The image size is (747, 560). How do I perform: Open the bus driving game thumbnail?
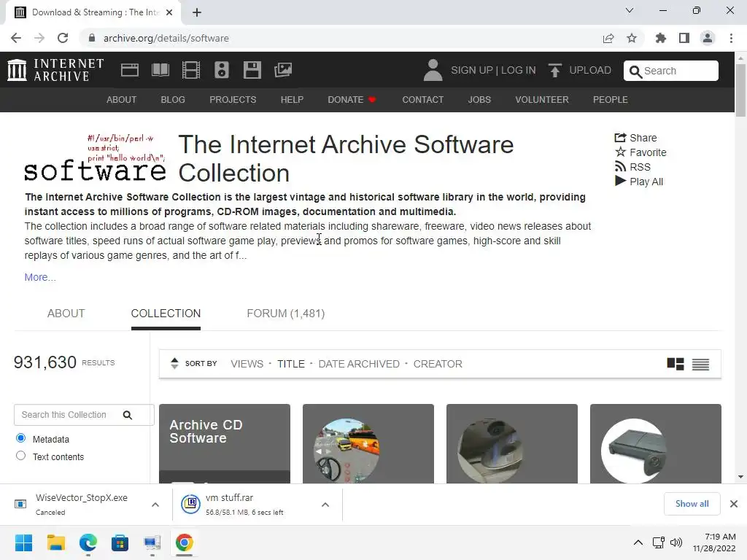(x=347, y=450)
